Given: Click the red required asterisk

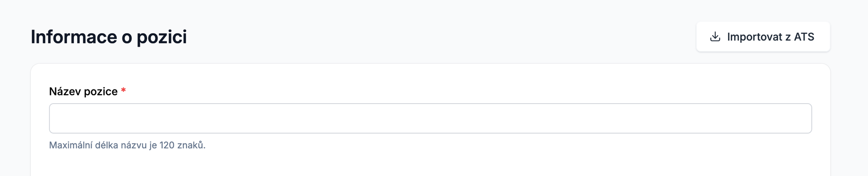Looking at the screenshot, I should 123,91.
